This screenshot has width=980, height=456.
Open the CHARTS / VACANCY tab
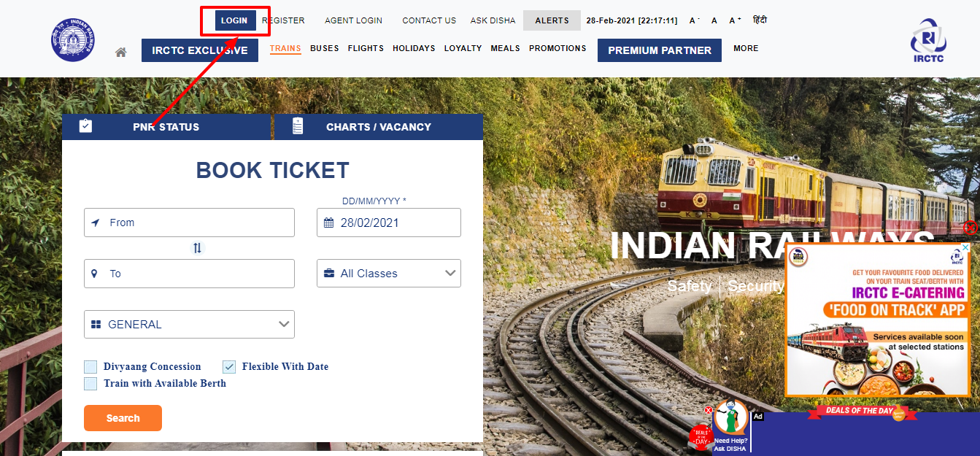tap(379, 127)
